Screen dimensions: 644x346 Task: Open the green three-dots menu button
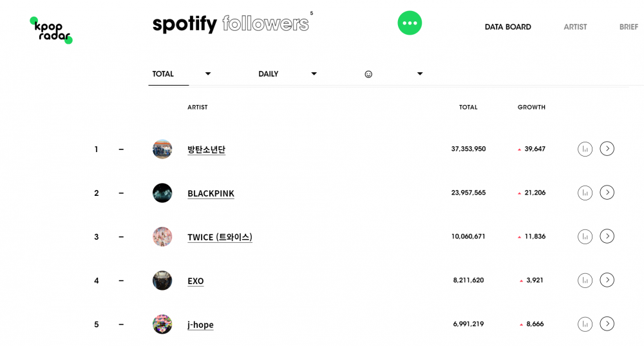[410, 23]
